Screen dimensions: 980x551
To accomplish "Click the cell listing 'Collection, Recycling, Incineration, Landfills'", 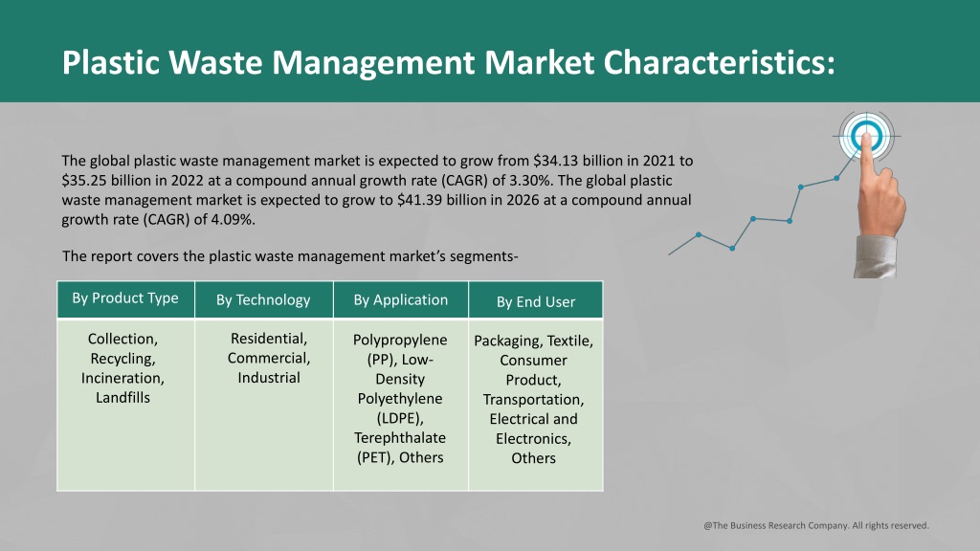I will pos(125,405).
